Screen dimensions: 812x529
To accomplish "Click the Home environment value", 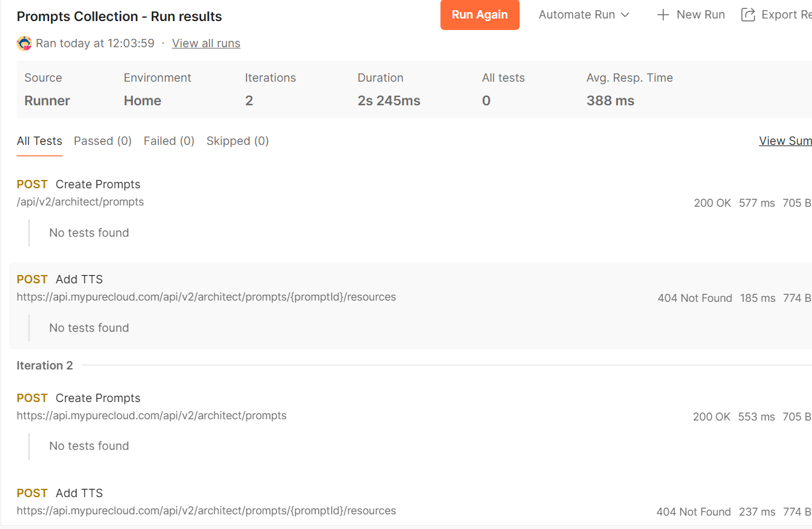I will pos(142,101).
